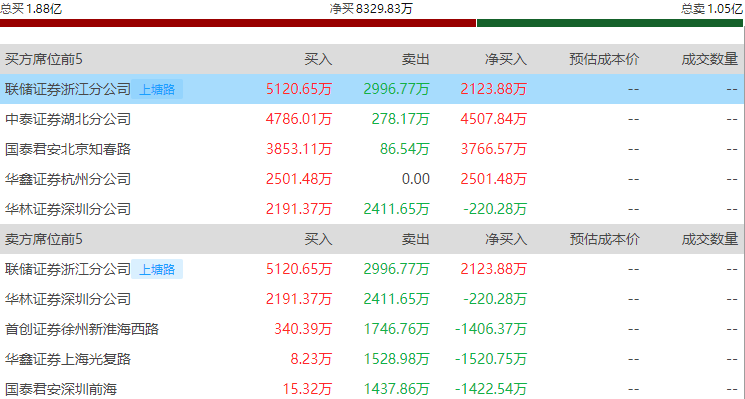Click the green total-sell progress bar
Screen dimensions: 745x399
610,23
